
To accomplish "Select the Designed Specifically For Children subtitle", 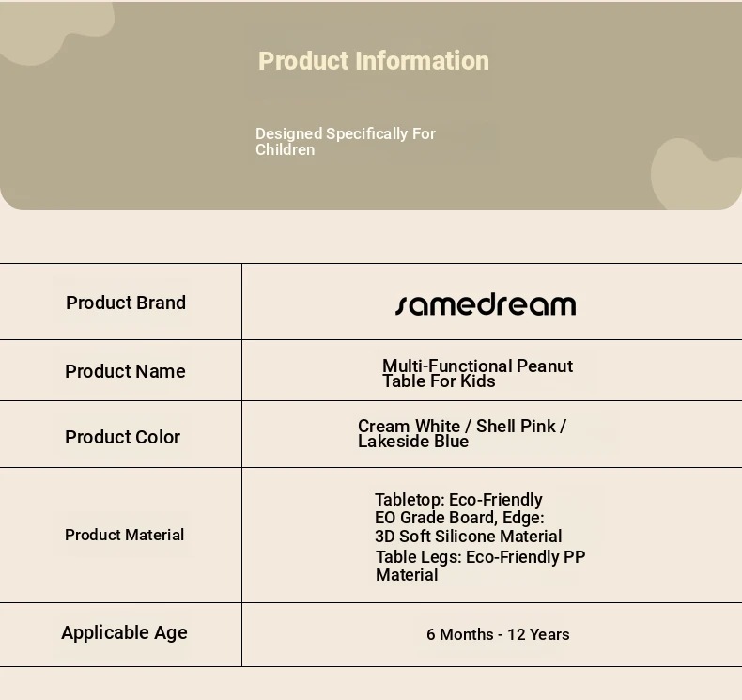I will pyautogui.click(x=346, y=142).
